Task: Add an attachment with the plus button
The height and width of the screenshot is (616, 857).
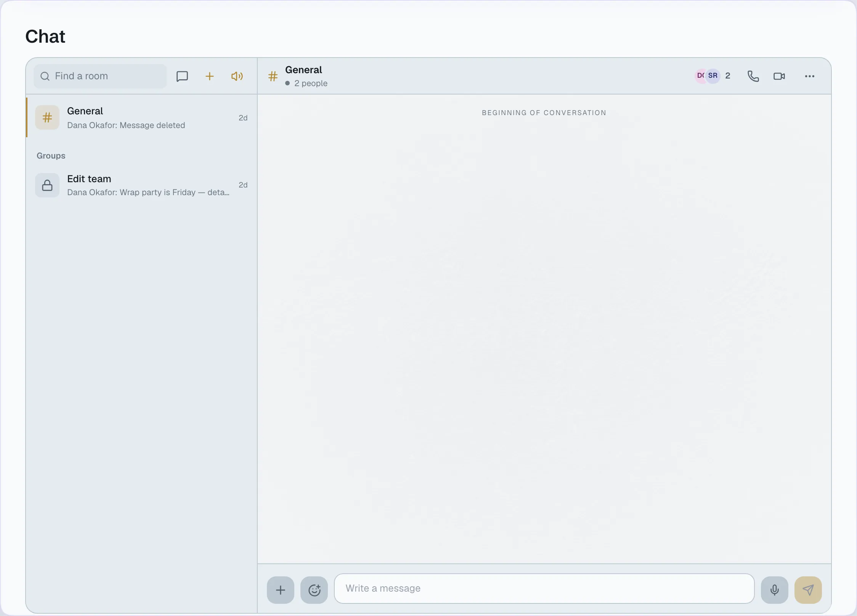Action: (281, 590)
